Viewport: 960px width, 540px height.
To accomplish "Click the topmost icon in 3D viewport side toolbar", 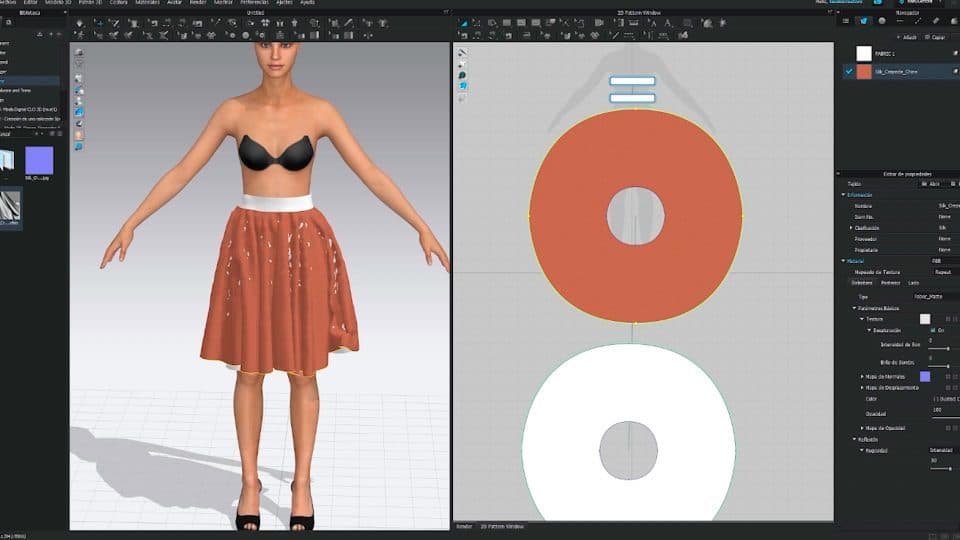I will click(79, 52).
